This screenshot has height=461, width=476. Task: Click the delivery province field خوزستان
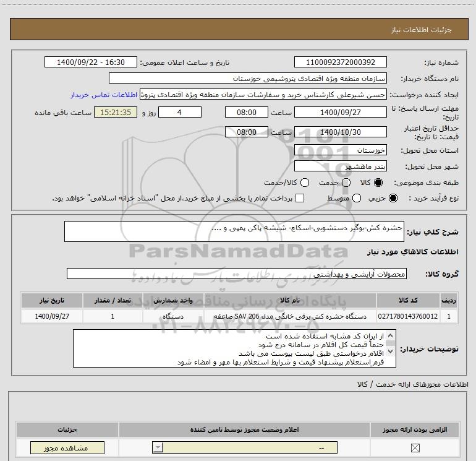point(340,150)
